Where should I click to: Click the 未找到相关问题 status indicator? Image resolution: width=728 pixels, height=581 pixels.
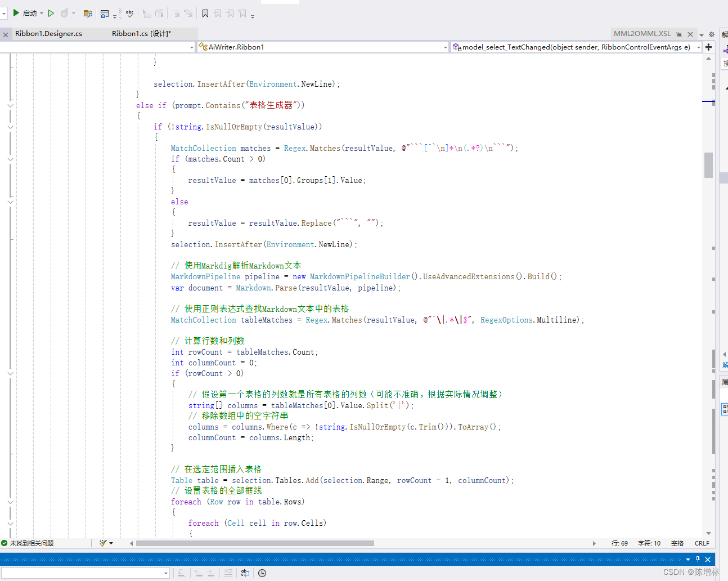tap(28, 543)
